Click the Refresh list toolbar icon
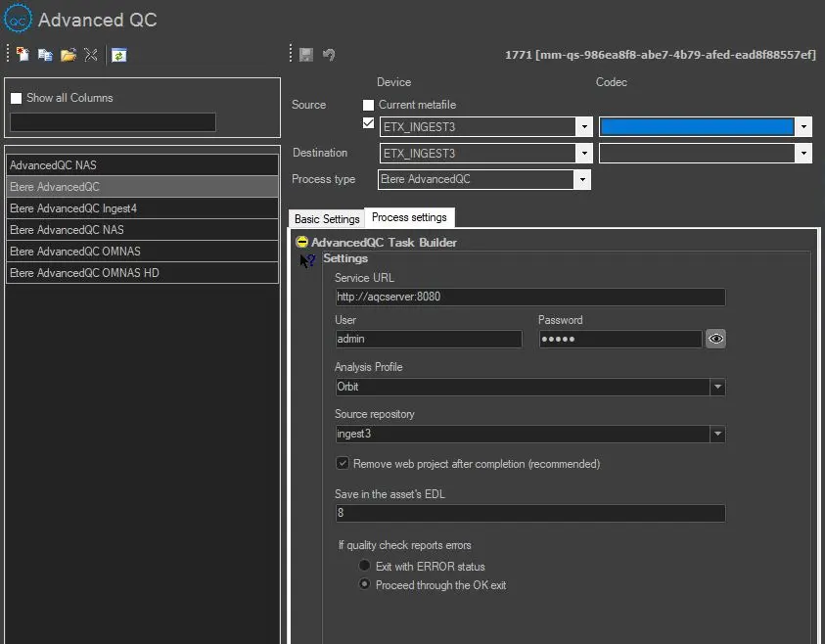 118,55
